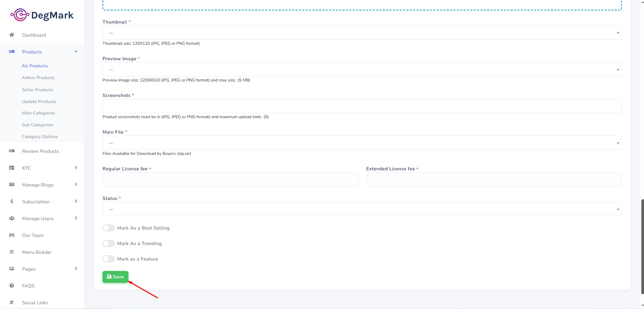Click the DegMark logo icon
Viewport: 644px width, 309px height.
click(x=19, y=15)
